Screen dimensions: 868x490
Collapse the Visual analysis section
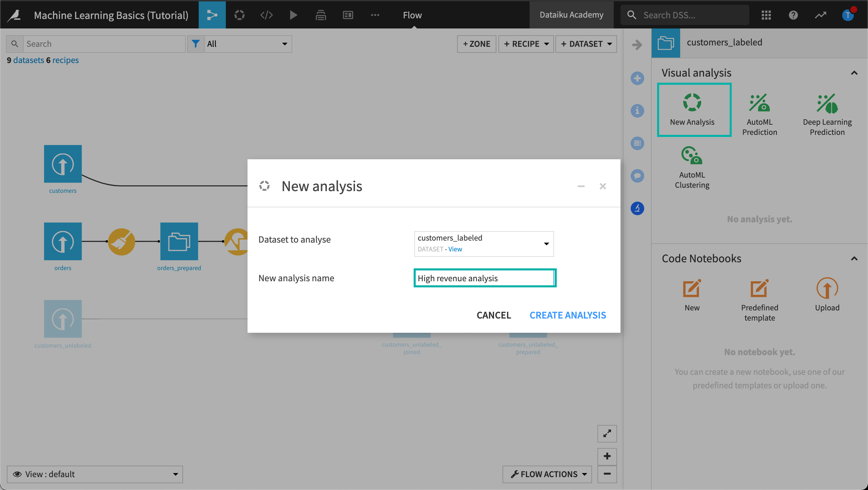coord(854,73)
